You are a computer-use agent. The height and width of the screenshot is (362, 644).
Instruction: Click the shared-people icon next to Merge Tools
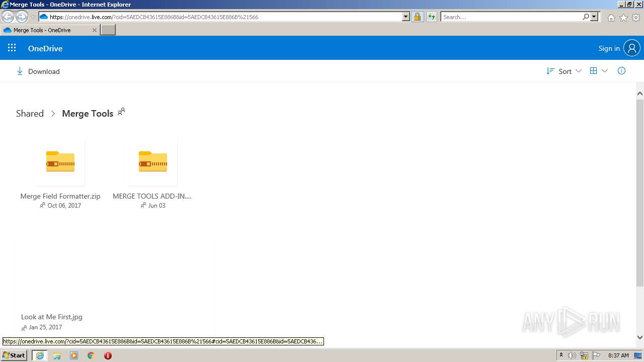click(121, 112)
